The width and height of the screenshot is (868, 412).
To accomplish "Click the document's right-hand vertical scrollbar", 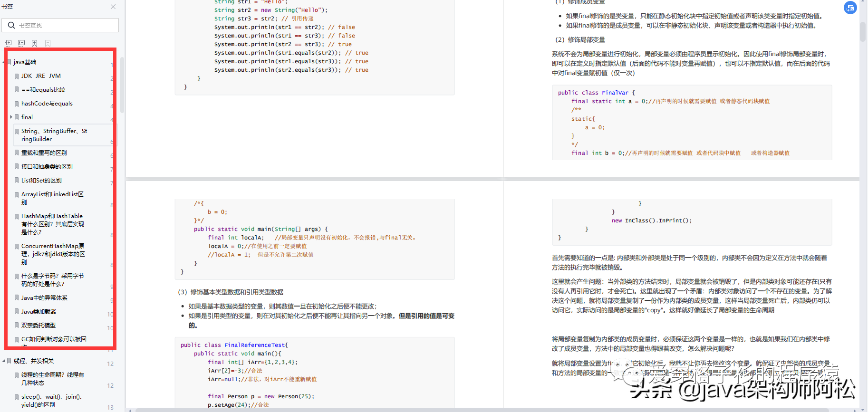I will [x=863, y=31].
